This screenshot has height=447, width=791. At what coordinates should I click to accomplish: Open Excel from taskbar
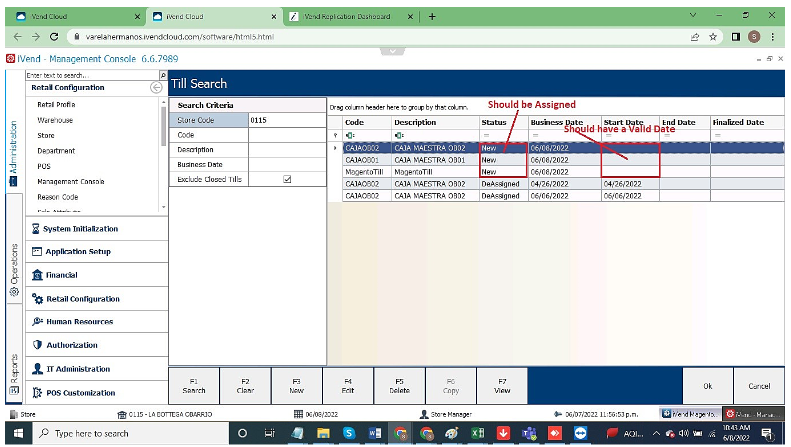pos(477,433)
